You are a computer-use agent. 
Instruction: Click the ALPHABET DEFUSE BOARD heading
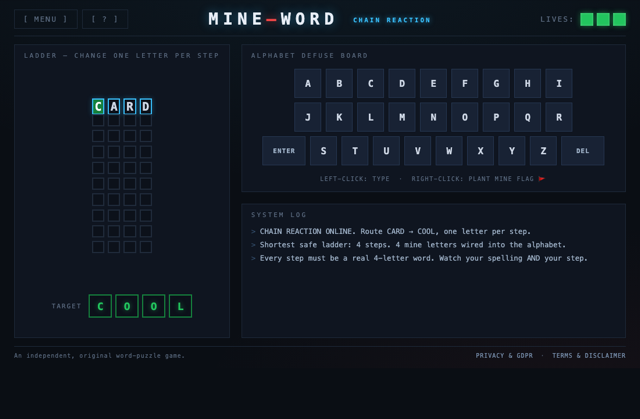pos(309,55)
